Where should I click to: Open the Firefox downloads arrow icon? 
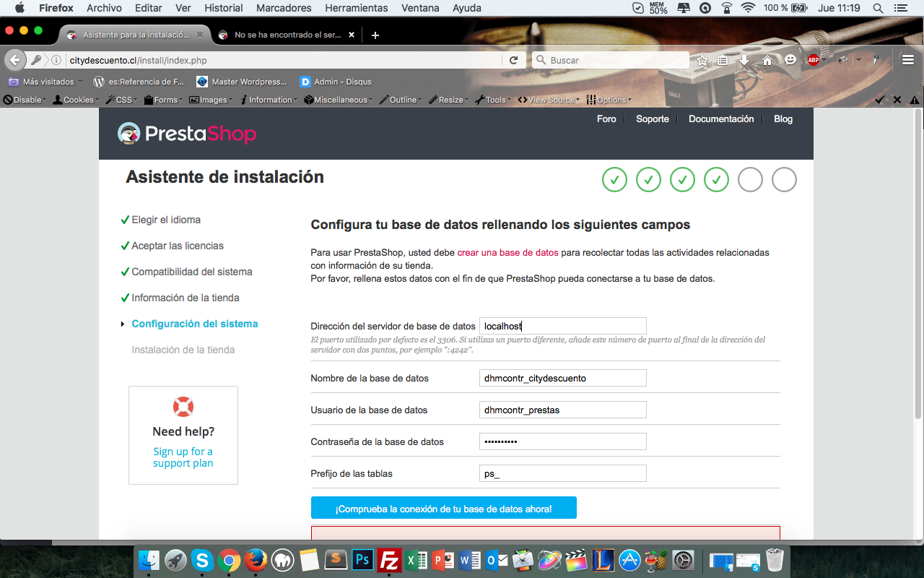744,60
